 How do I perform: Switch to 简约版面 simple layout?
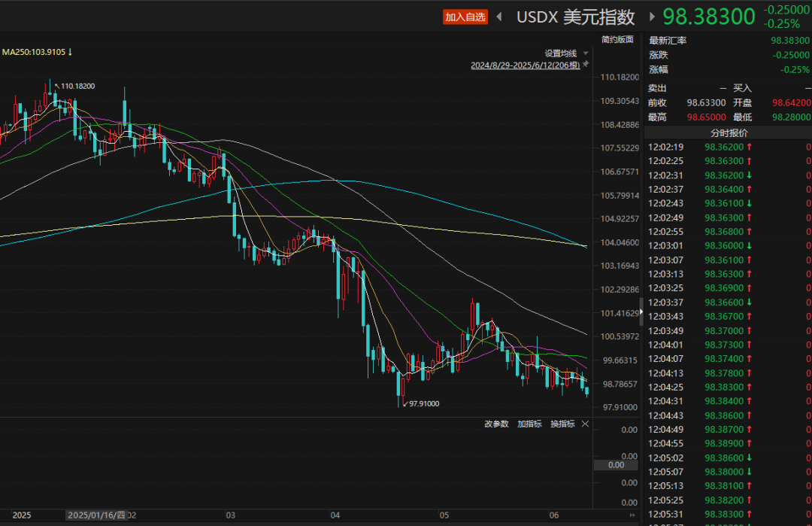pyautogui.click(x=617, y=39)
